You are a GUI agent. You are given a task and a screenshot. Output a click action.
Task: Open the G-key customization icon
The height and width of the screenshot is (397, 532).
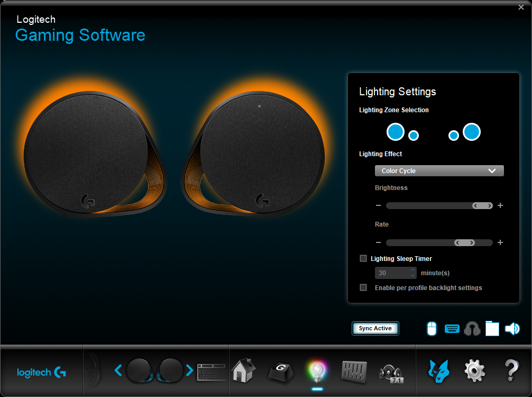tap(281, 373)
